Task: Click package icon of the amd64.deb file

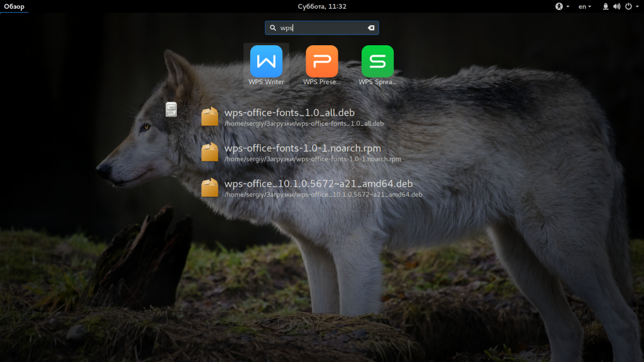Action: click(x=210, y=188)
